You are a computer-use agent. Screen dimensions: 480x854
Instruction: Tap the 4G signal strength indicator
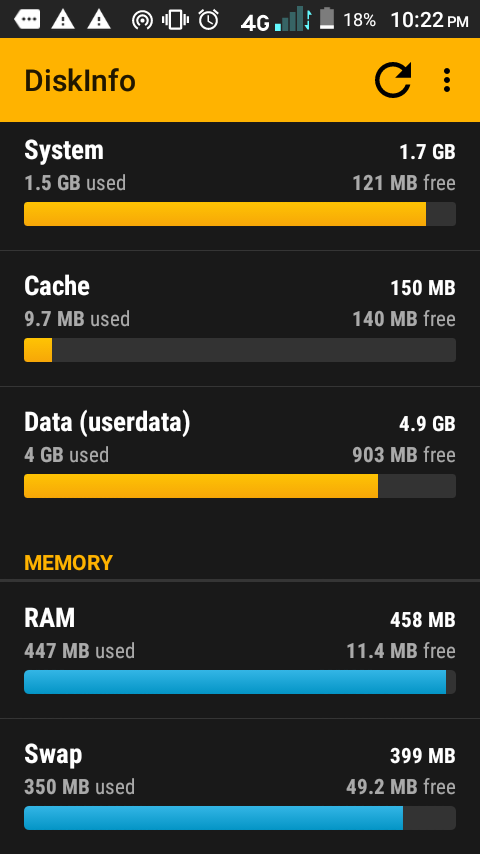276,19
